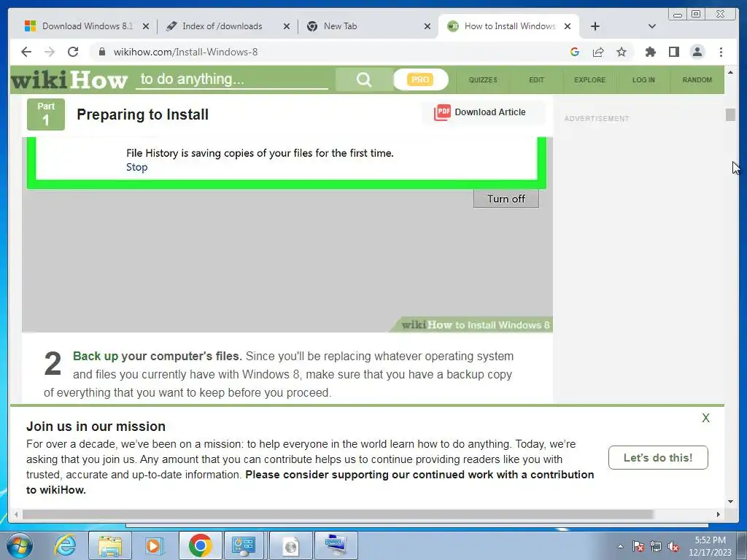This screenshot has width=747, height=560.
Task: Click the Let's do this! button
Action: tap(658, 458)
